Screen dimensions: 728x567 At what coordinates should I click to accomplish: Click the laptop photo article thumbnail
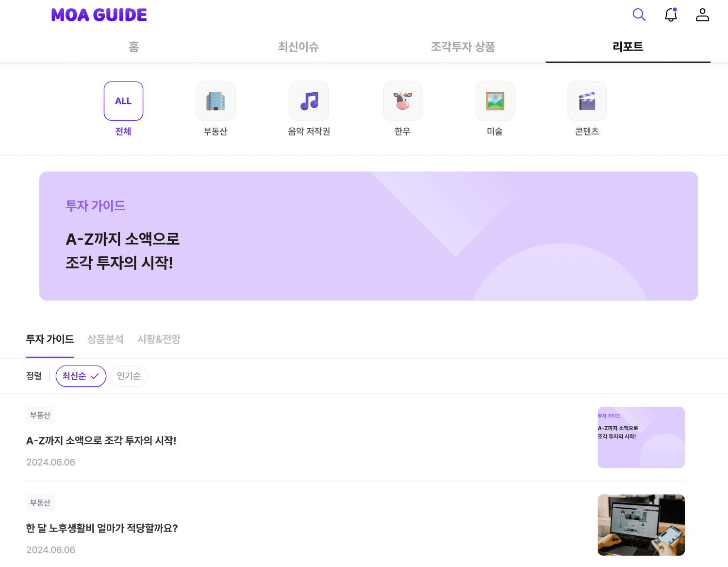(x=641, y=525)
